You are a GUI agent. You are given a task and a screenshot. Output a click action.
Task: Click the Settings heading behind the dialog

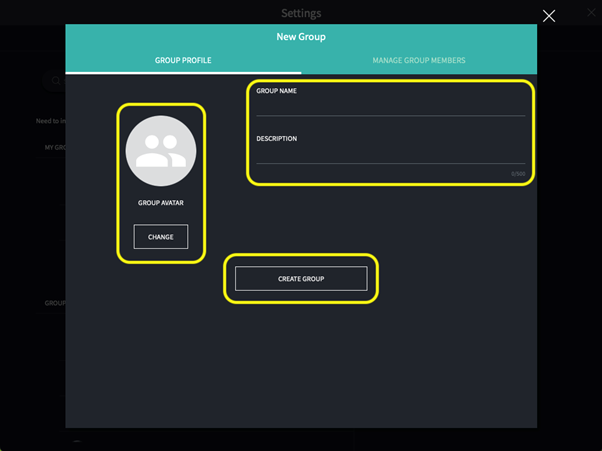tap(301, 13)
